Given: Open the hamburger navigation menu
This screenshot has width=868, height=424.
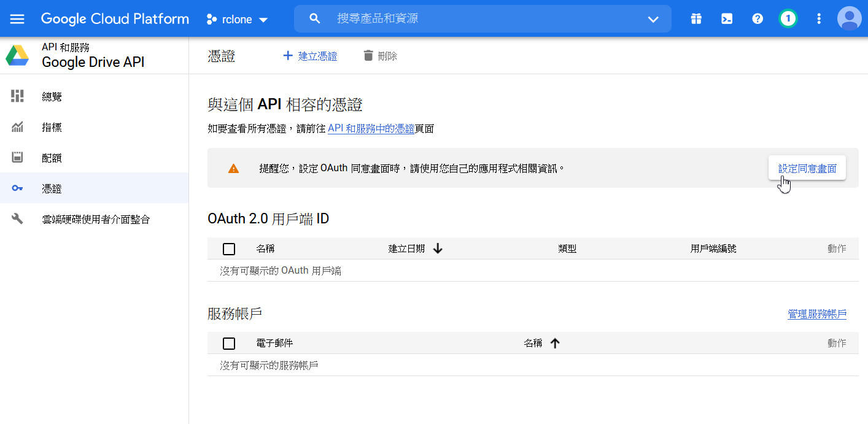Looking at the screenshot, I should tap(17, 19).
